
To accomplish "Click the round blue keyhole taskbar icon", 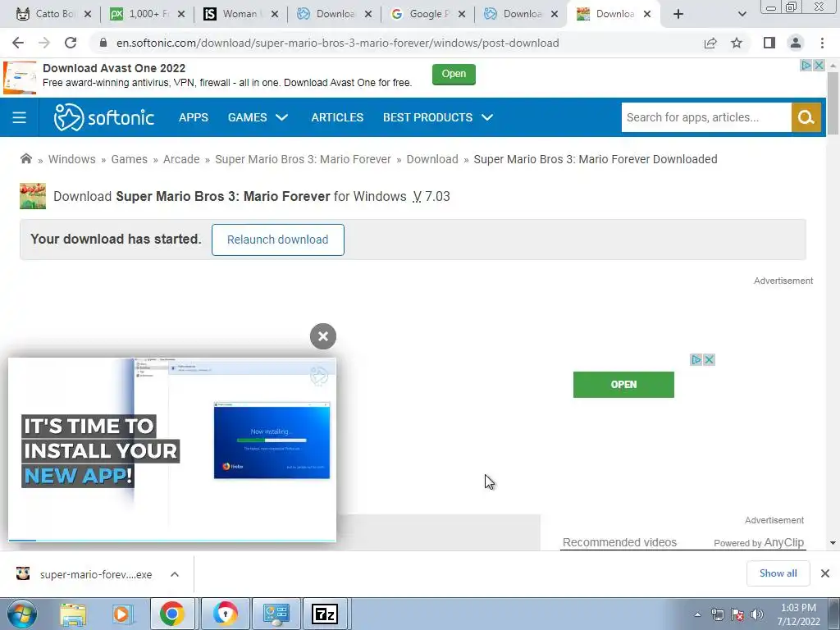I will 225,614.
